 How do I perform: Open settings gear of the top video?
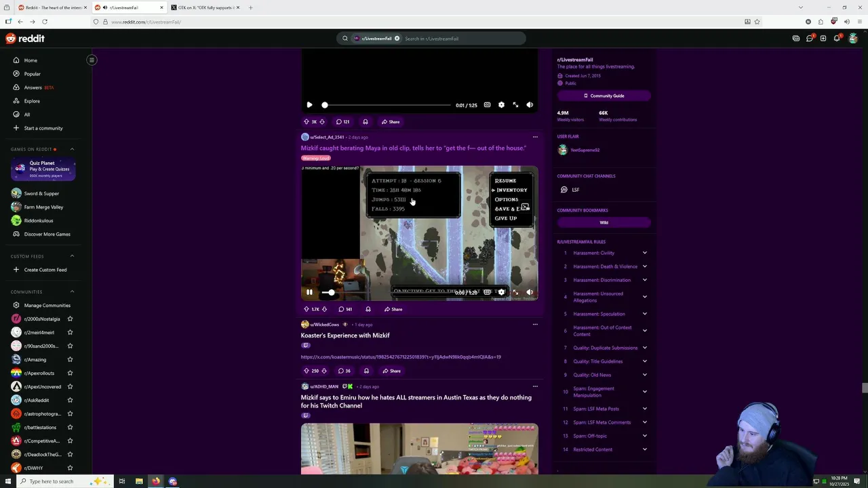[x=501, y=105]
